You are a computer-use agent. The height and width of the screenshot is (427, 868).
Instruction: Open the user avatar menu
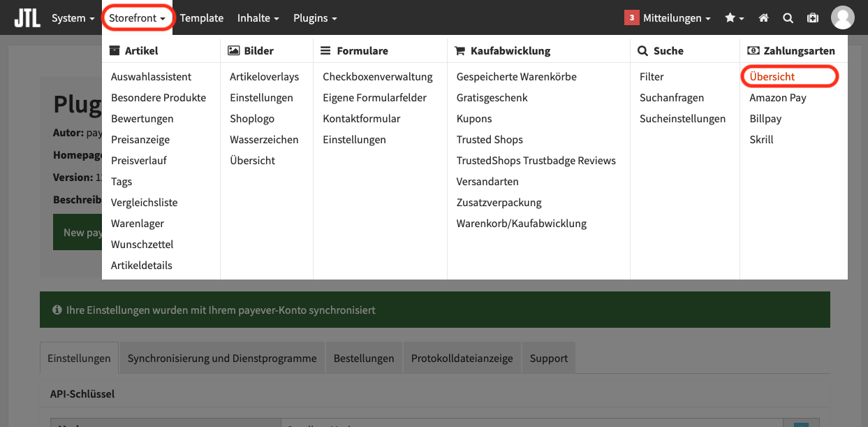(x=843, y=17)
